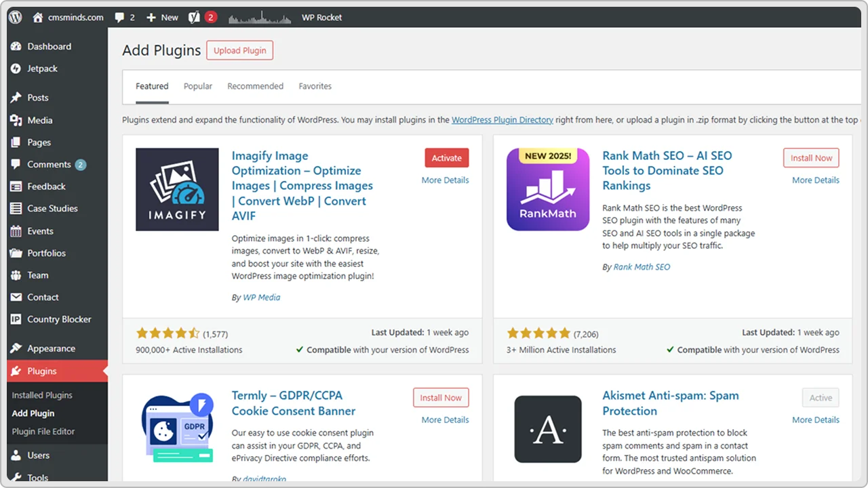Open WP Media author link

[x=262, y=298]
